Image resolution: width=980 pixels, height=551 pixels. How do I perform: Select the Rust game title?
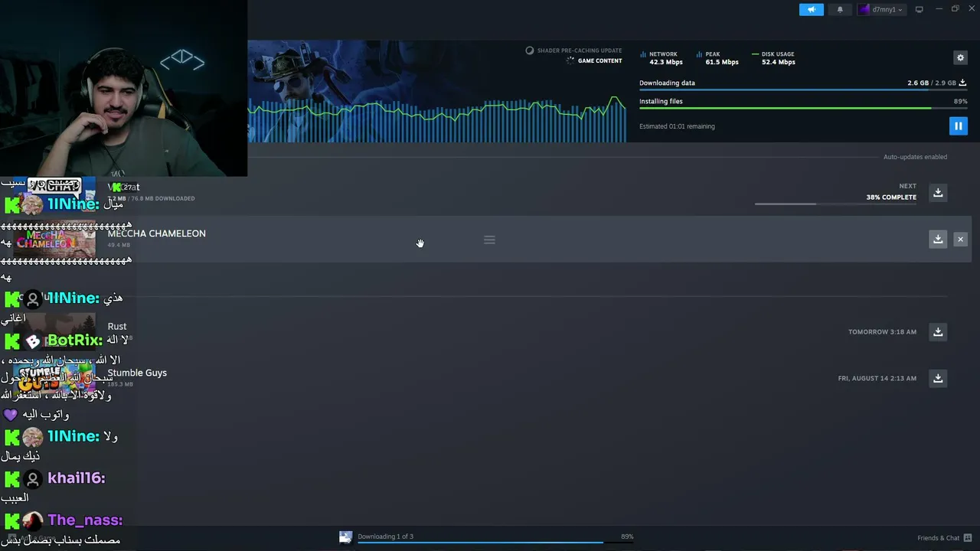click(x=117, y=326)
